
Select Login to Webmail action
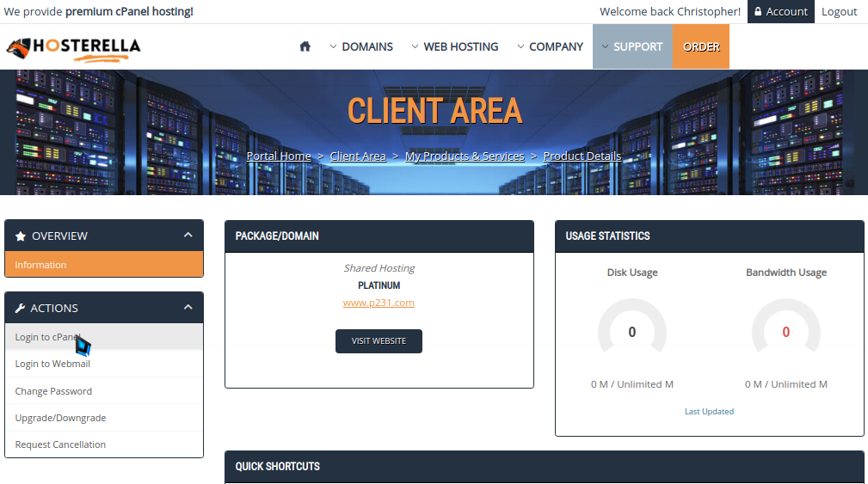52,364
